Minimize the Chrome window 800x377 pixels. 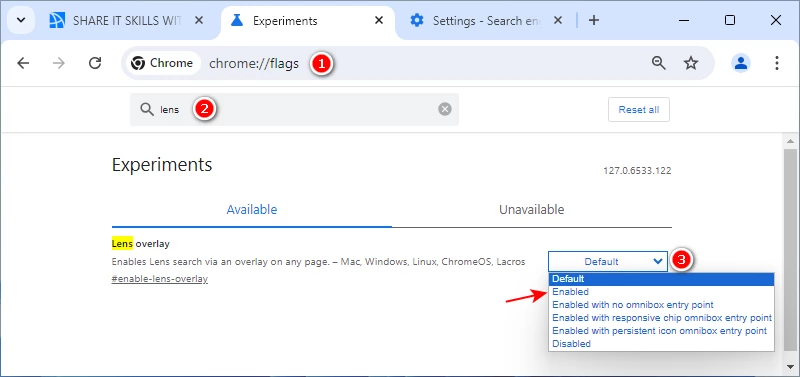pyautogui.click(x=684, y=20)
